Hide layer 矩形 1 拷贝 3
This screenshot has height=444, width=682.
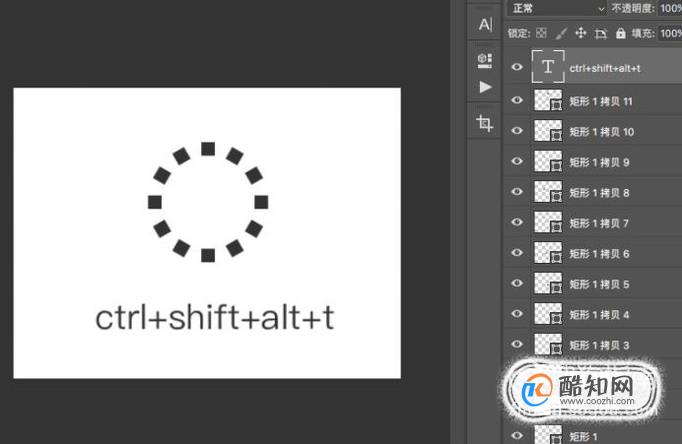[517, 344]
